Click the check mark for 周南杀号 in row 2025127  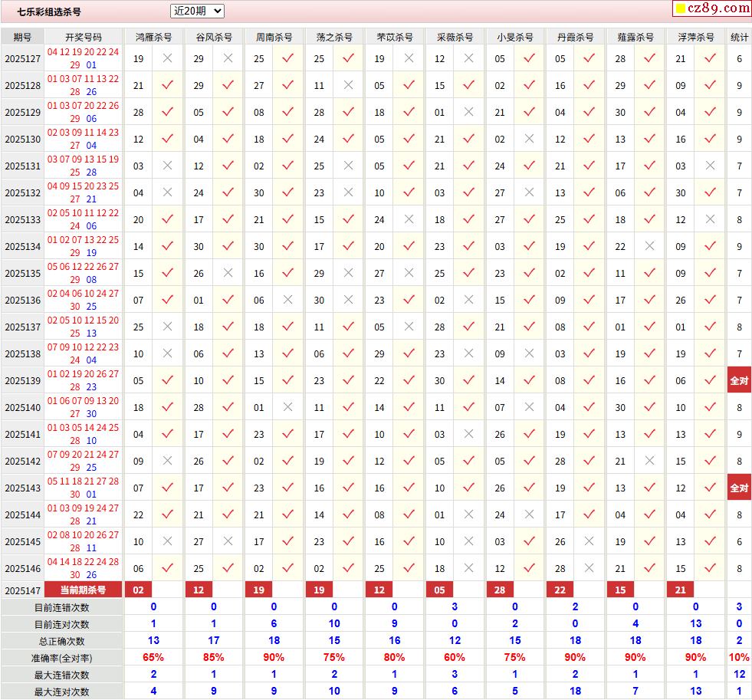pos(288,58)
